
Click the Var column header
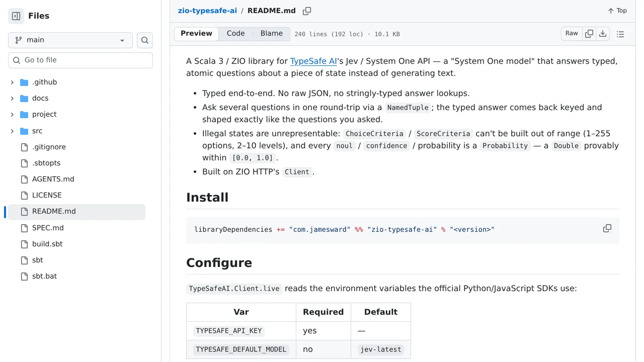click(241, 312)
